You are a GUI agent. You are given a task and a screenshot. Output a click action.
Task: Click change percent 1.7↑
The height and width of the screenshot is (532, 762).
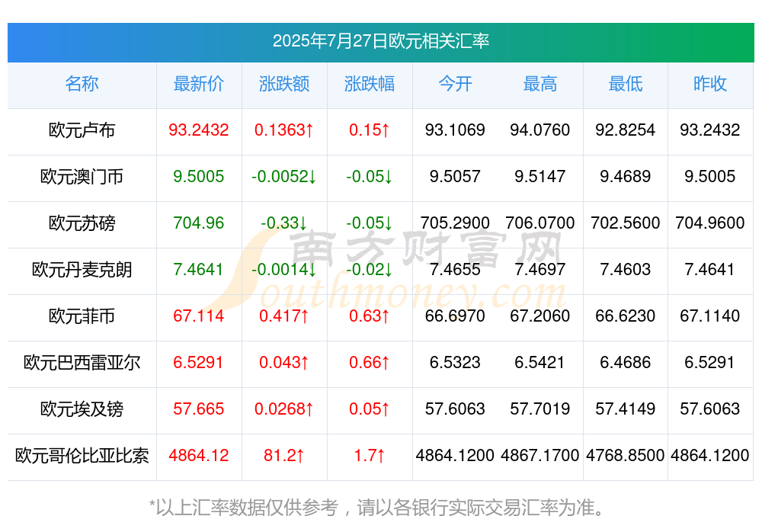pyautogui.click(x=370, y=456)
